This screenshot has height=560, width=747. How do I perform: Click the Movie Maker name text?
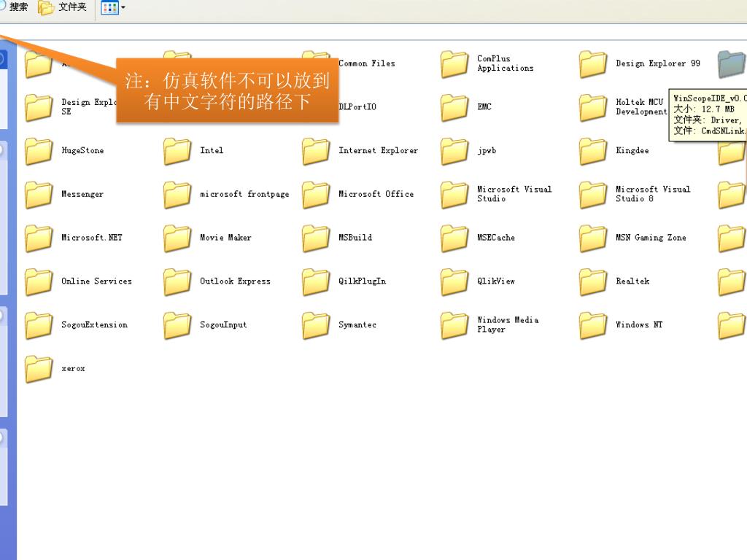(225, 238)
